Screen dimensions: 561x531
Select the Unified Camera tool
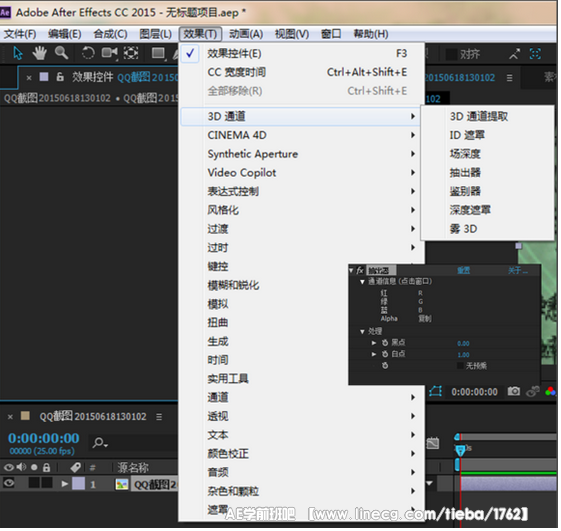point(109,53)
